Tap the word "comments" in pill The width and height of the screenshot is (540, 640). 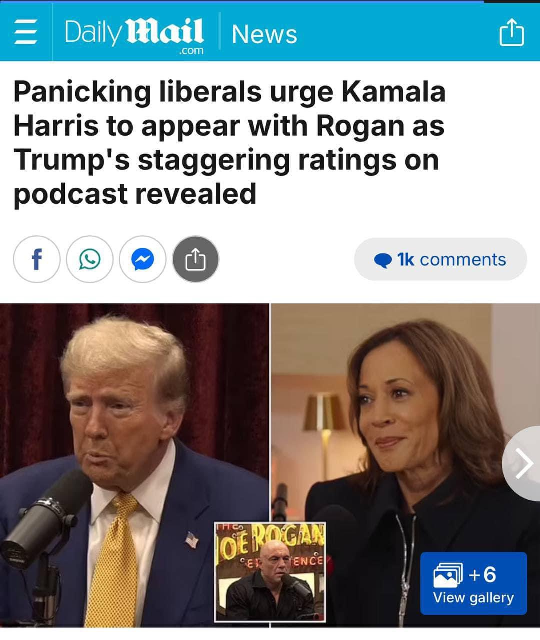coord(463,259)
